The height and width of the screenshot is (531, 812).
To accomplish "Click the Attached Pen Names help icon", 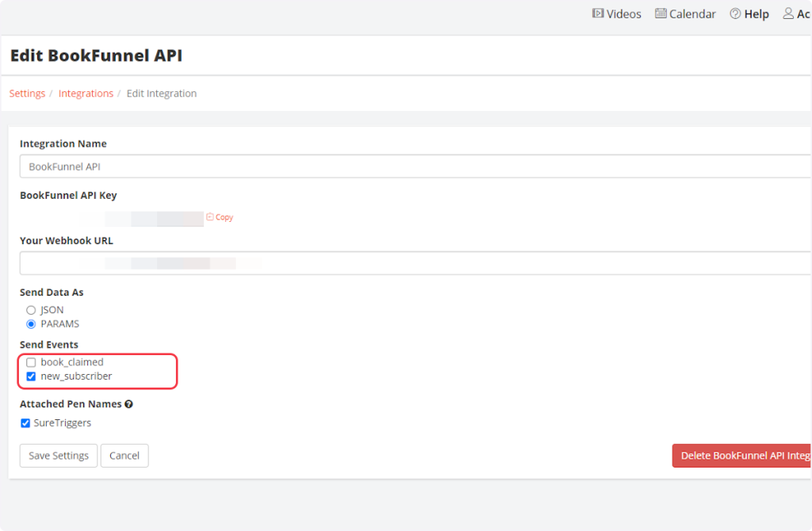I will 128,404.
